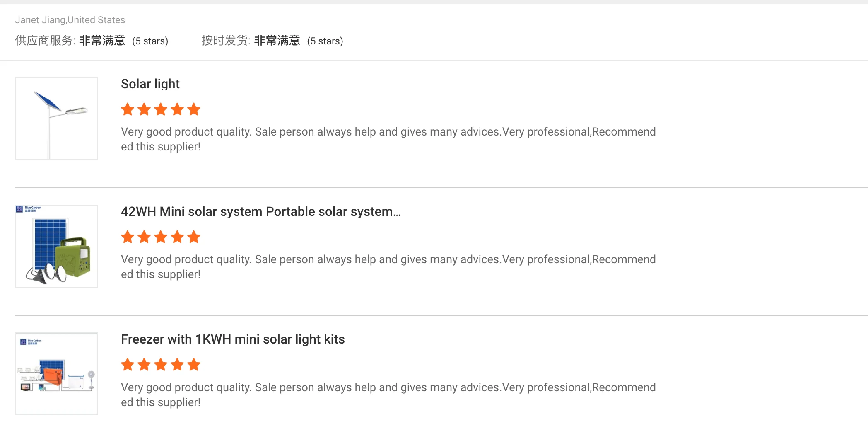Open the Freezer with solar kits thumbnail
Image resolution: width=868 pixels, height=431 pixels.
tap(56, 374)
